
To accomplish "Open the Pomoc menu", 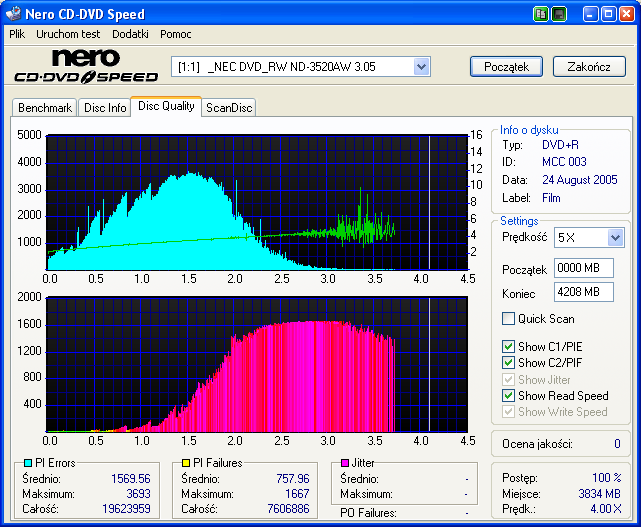I will point(176,34).
